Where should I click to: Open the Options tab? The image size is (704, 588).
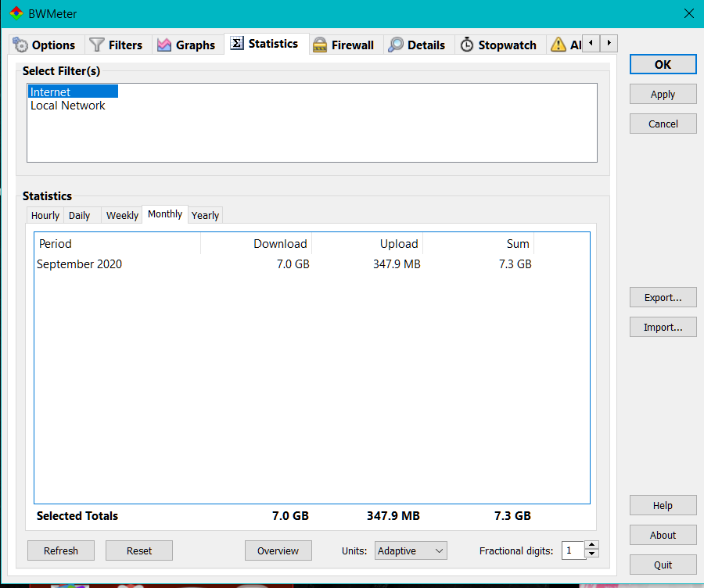click(47, 45)
